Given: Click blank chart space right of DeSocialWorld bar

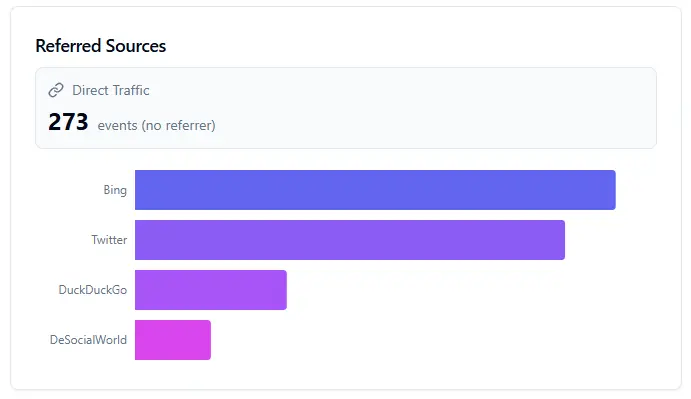Looking at the screenshot, I should point(414,340).
